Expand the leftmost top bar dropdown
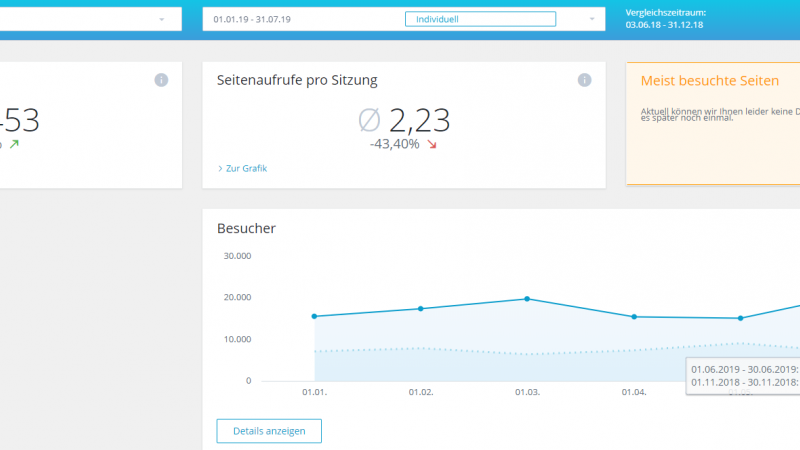 [x=161, y=19]
